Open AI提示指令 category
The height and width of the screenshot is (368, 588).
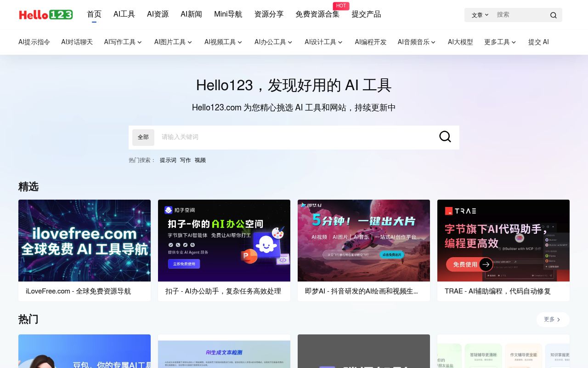coord(34,42)
